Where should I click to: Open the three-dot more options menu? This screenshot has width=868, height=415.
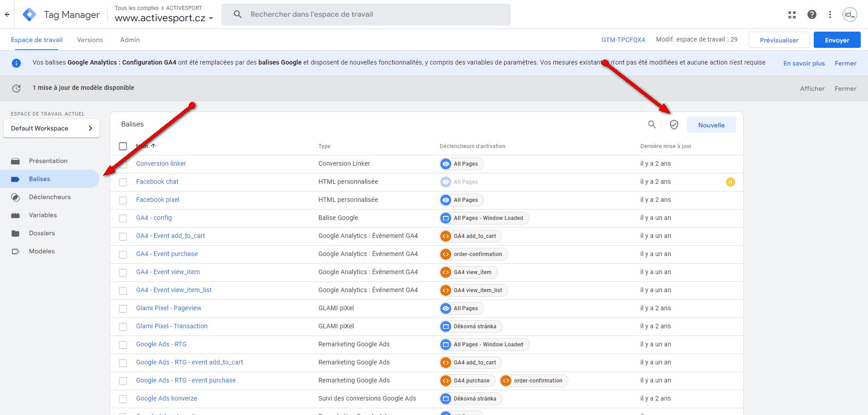coord(830,14)
